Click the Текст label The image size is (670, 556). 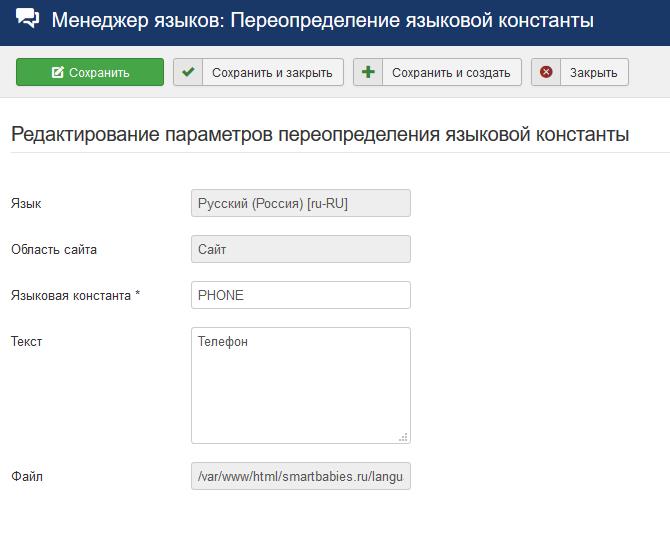click(26, 341)
